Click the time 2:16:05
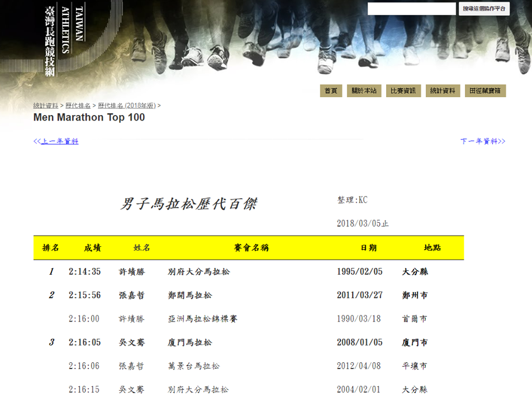The image size is (532, 402). [84, 342]
